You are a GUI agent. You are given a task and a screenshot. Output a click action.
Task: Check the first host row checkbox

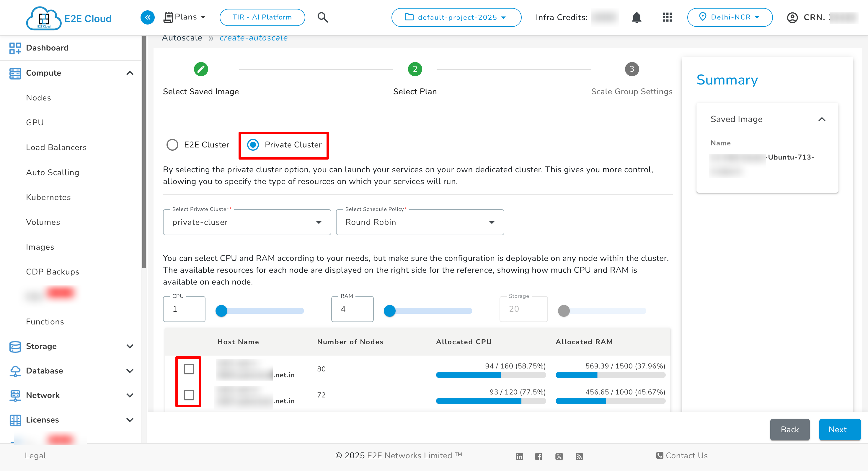(189, 369)
